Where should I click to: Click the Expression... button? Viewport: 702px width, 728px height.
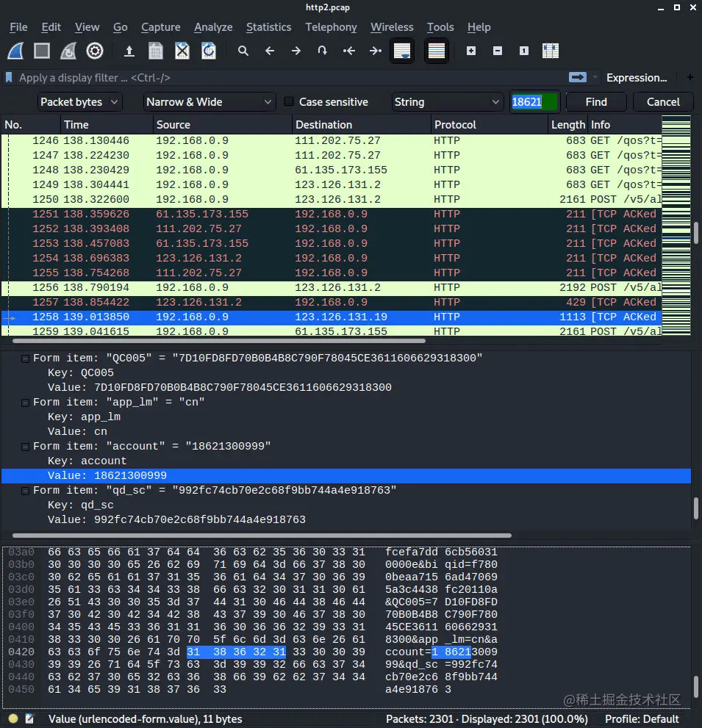(637, 78)
